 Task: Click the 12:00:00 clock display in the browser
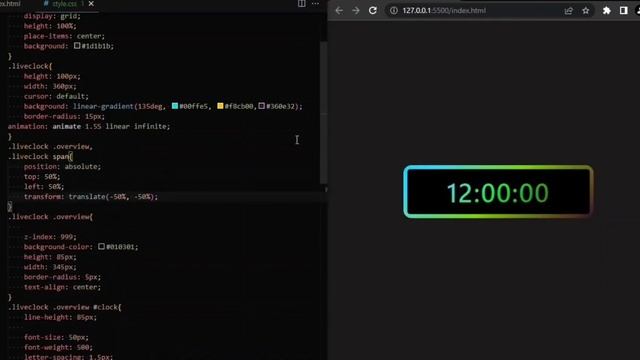point(497,193)
